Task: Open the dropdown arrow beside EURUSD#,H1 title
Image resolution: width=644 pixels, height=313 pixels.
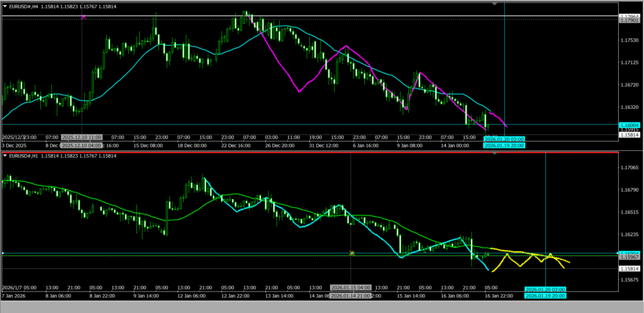Action: 5,155
